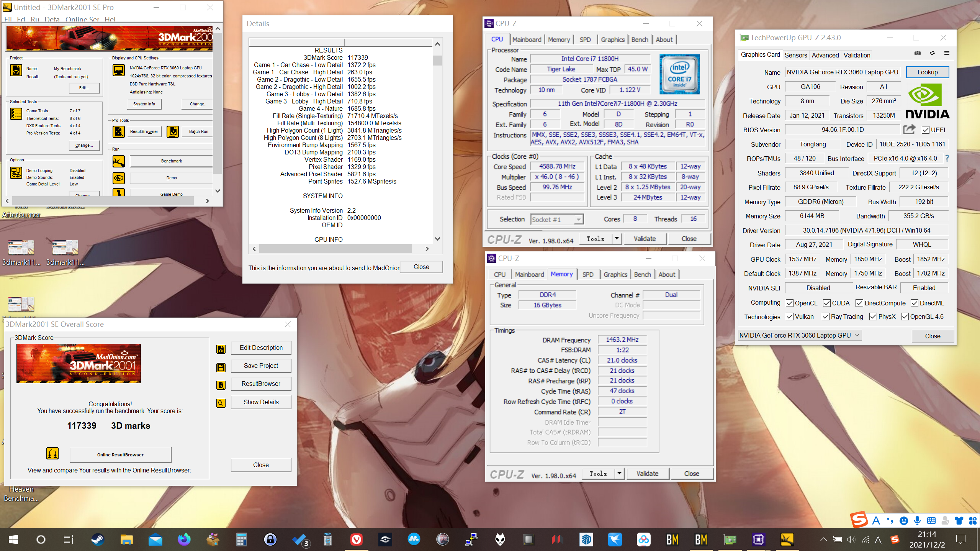Image resolution: width=980 pixels, height=551 pixels.
Task: Show hidden system tray icons chevron
Action: tap(823, 540)
